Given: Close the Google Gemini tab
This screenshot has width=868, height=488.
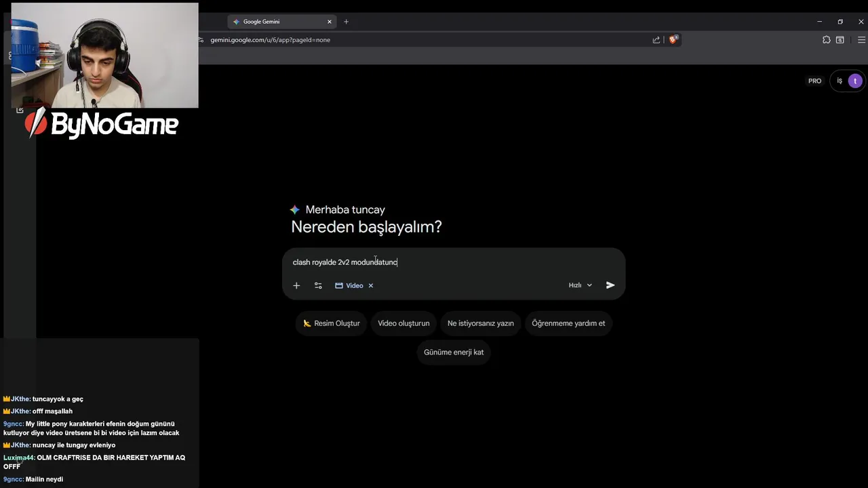Looking at the screenshot, I should (x=330, y=22).
